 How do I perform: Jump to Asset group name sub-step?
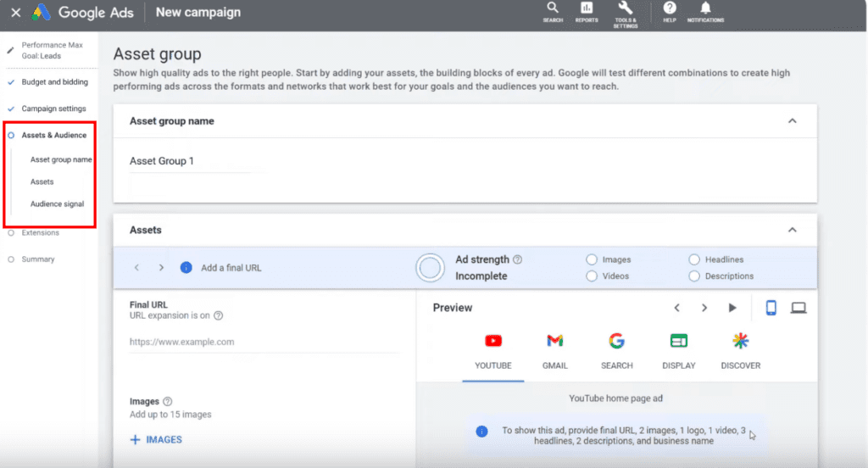click(61, 159)
